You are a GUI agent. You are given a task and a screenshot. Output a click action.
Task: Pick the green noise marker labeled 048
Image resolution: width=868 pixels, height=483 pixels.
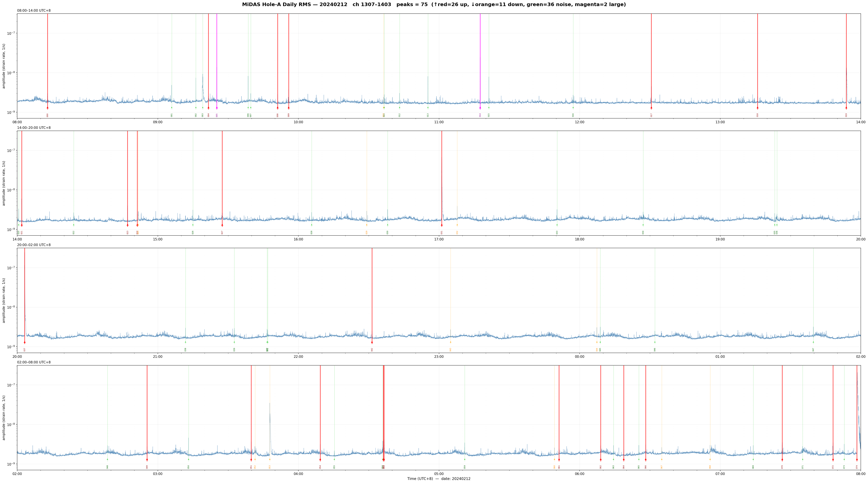[x=108, y=459]
